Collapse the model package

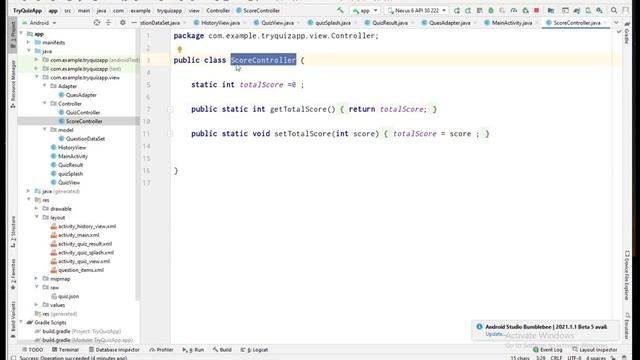coord(44,130)
